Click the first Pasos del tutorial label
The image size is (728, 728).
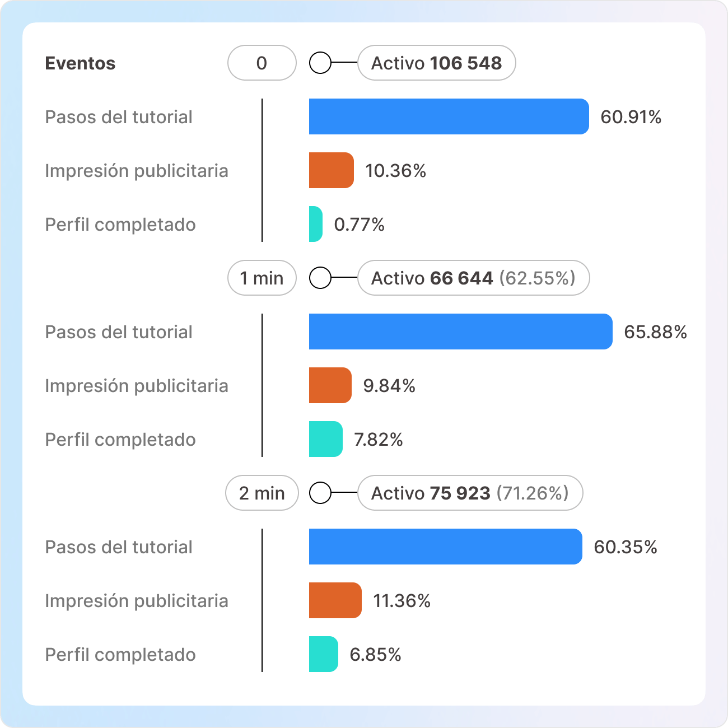119,117
